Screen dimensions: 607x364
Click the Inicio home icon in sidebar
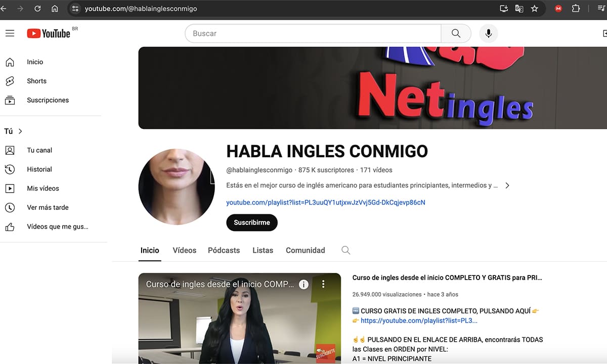(10, 62)
